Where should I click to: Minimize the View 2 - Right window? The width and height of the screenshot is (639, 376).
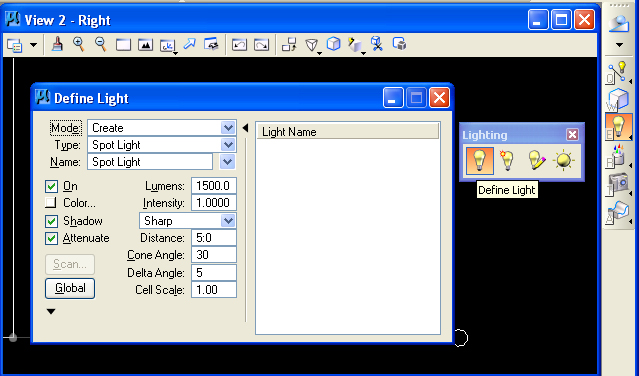pyautogui.click(x=538, y=20)
